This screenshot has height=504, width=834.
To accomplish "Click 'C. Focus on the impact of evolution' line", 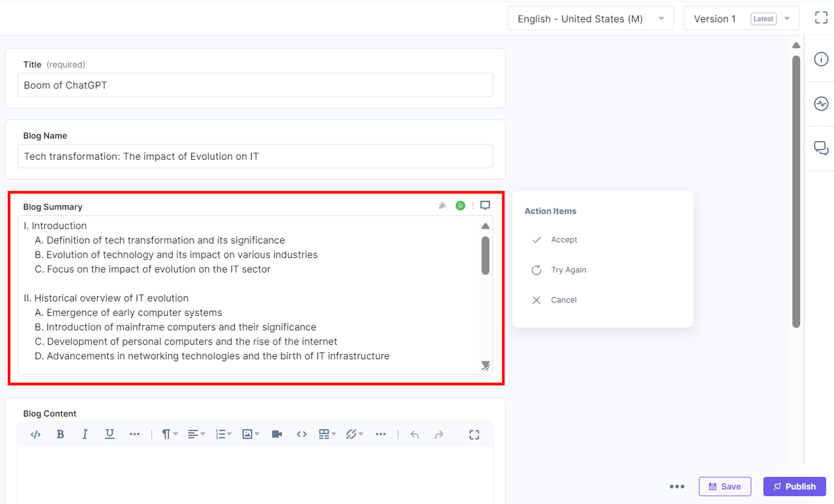I will [152, 269].
